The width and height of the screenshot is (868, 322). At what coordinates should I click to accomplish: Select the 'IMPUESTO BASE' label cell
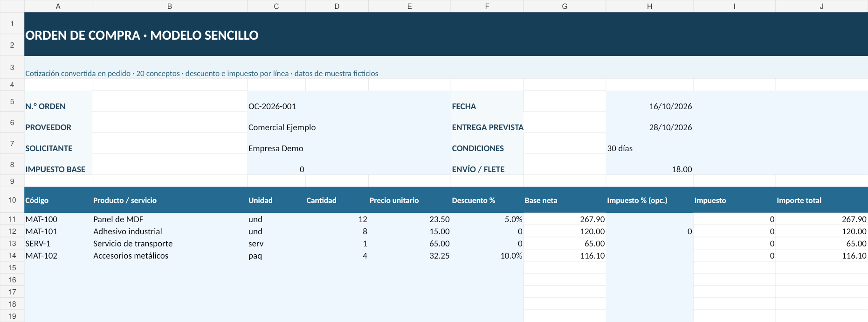pyautogui.click(x=58, y=164)
